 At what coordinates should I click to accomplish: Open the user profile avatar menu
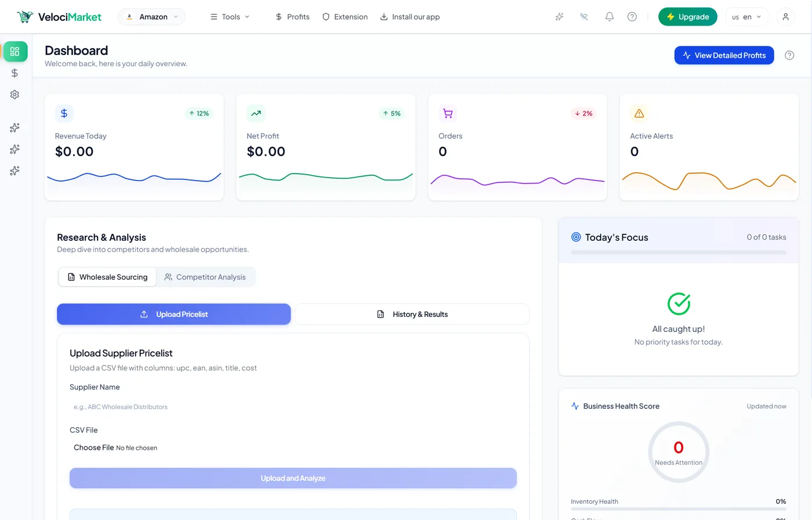785,17
